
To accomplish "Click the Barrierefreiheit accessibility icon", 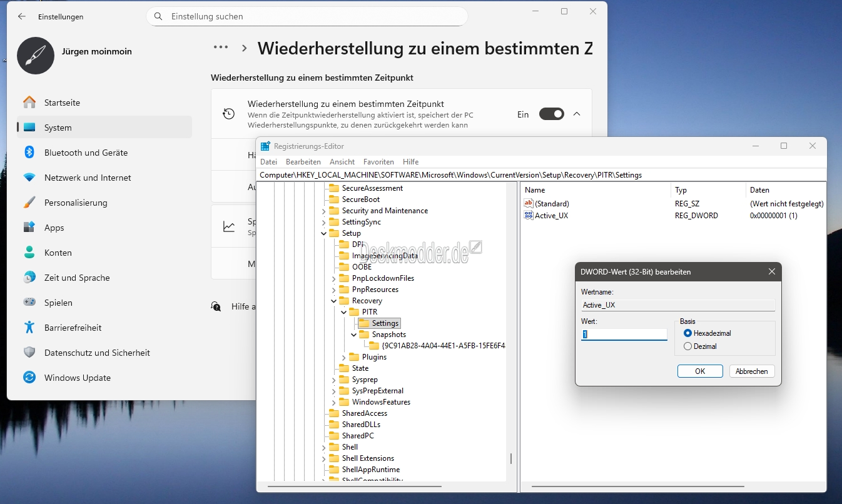I will (29, 328).
